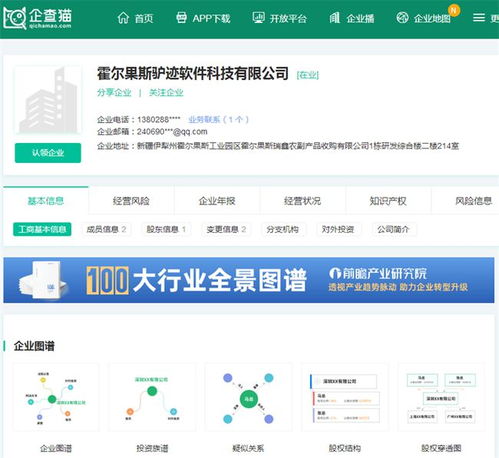Open the hamburger menu icon
Viewport: 499px width, 458px height.
(479, 18)
